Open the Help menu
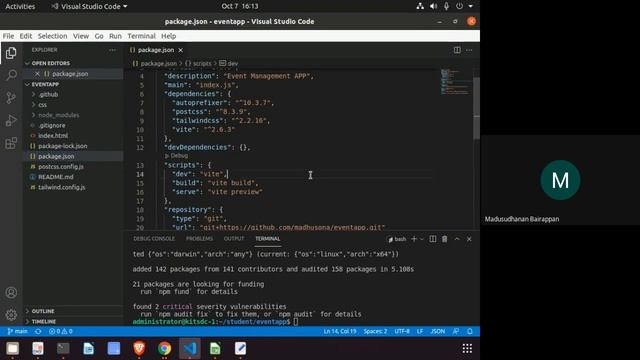 coord(169,36)
